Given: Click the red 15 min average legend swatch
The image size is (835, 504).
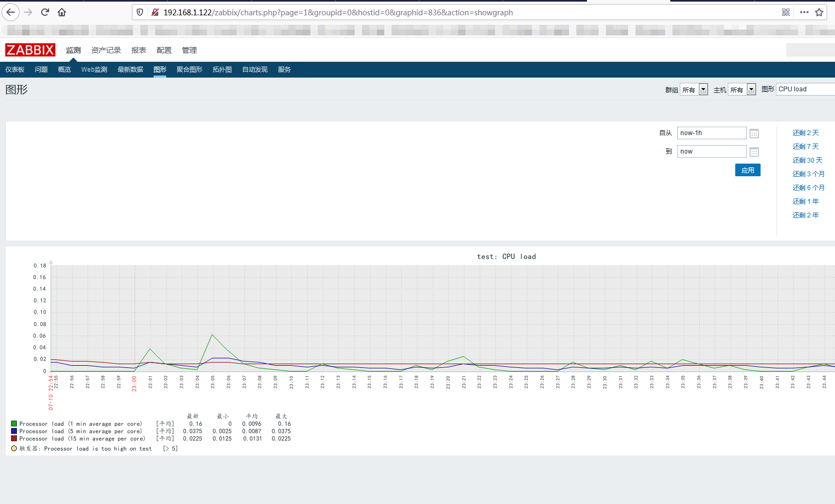Looking at the screenshot, I should [x=14, y=439].
